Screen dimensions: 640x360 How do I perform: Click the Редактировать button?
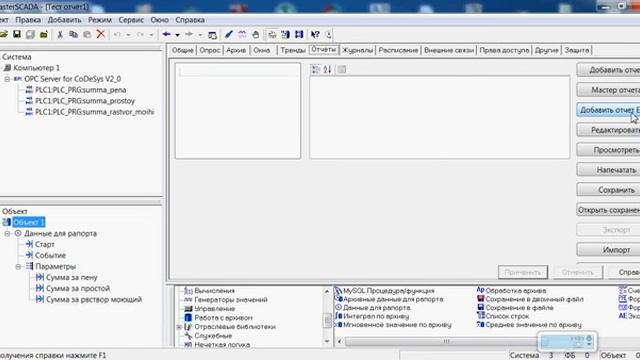point(608,130)
